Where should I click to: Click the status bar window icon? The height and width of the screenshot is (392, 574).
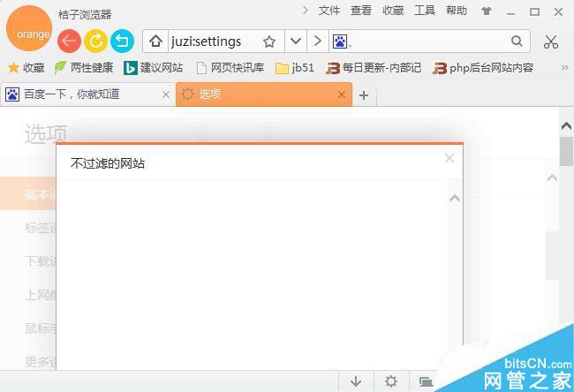click(426, 381)
